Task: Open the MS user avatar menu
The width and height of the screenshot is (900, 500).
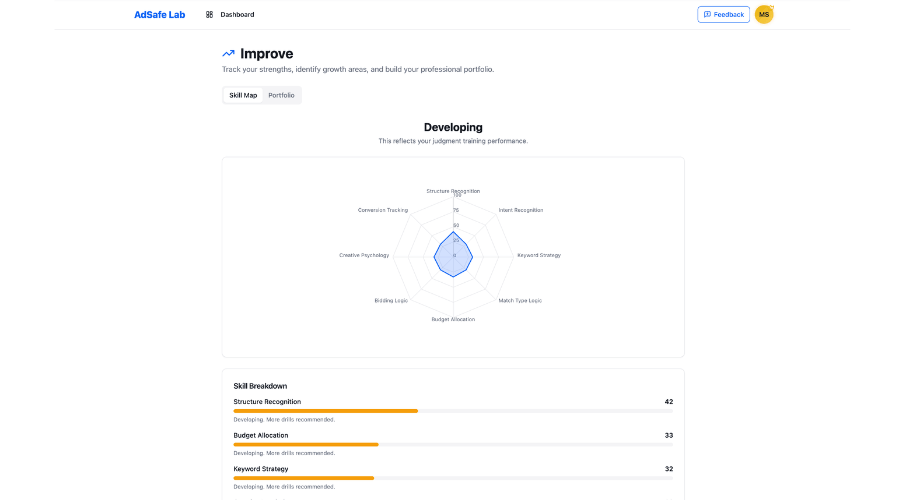Action: coord(764,15)
